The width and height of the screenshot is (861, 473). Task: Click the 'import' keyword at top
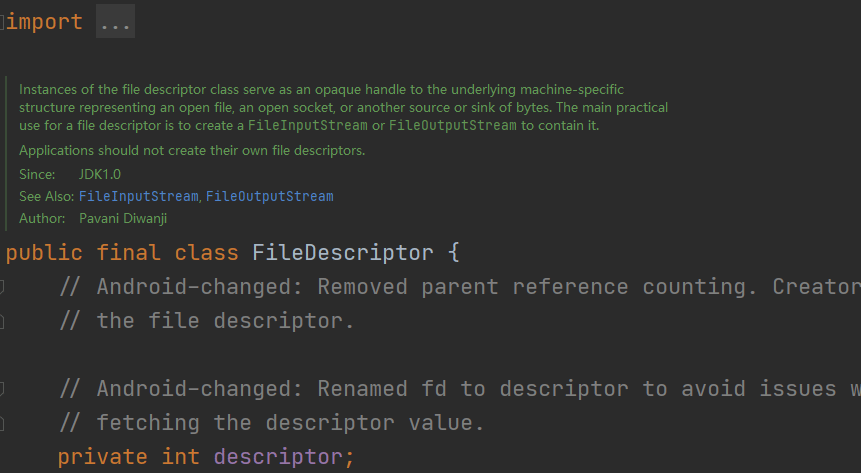point(44,22)
